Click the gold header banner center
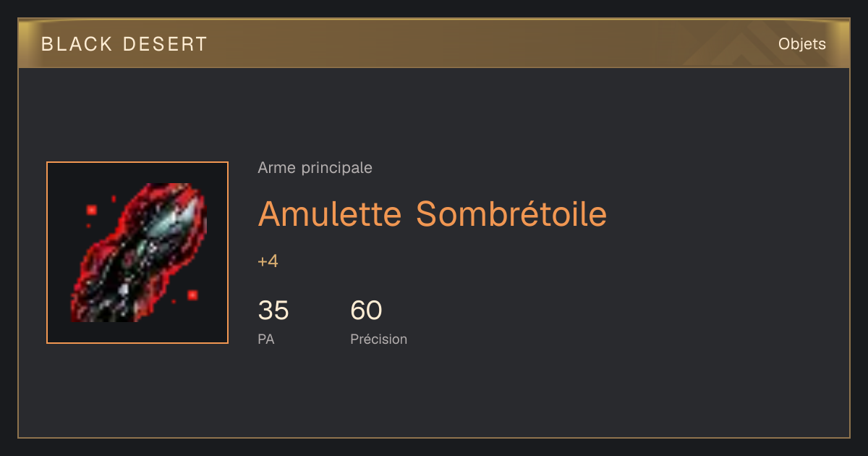Image resolution: width=868 pixels, height=456 pixels. point(434,44)
